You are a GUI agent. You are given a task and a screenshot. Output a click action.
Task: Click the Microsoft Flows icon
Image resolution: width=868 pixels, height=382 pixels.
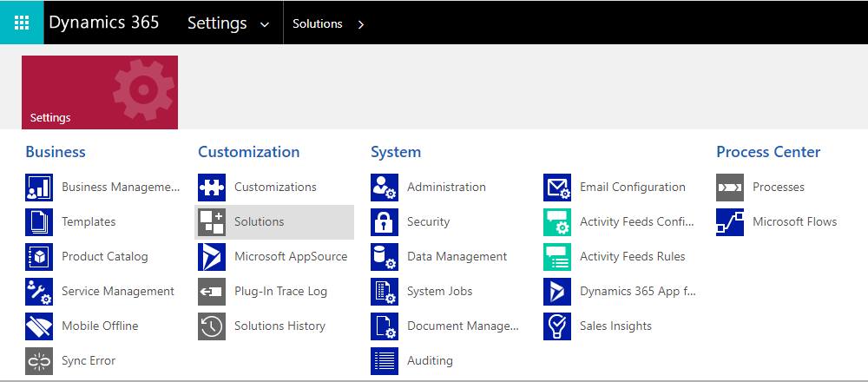click(730, 222)
